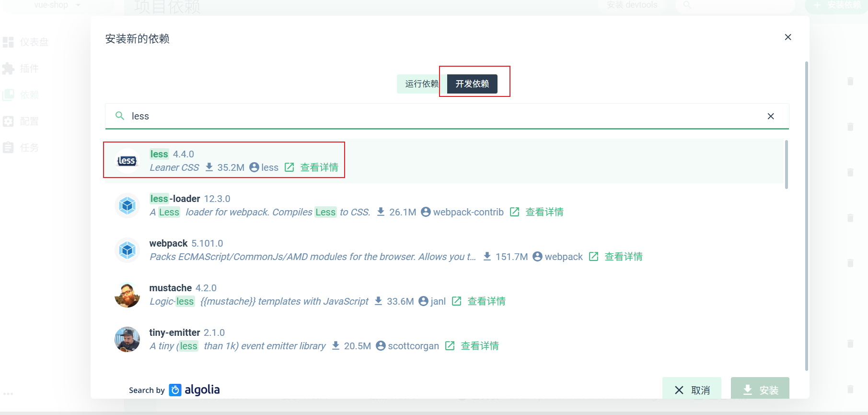Click the external link icon for tiny-emitter
Screen dimensions: 868x415
pyautogui.click(x=450, y=345)
